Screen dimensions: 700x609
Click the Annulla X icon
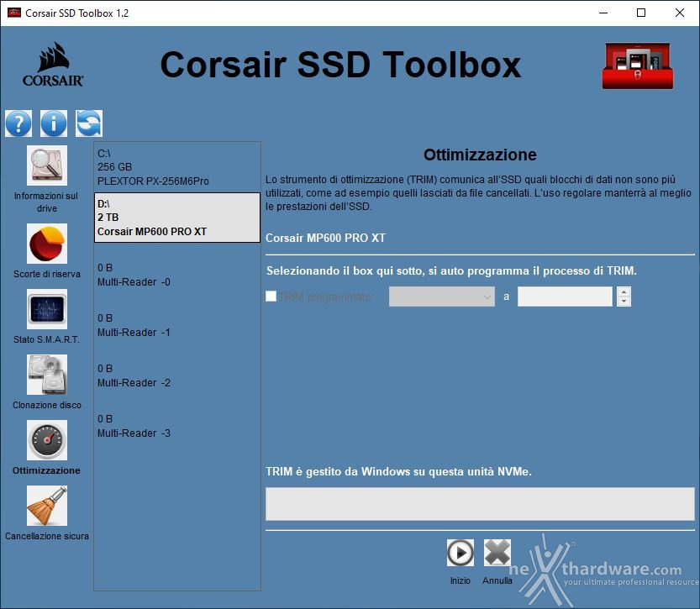coord(497,553)
